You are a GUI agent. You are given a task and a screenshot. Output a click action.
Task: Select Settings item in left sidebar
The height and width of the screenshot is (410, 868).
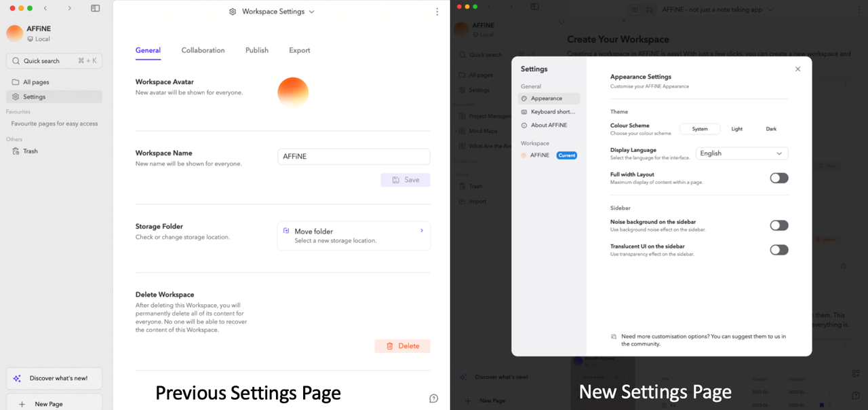tap(54, 96)
